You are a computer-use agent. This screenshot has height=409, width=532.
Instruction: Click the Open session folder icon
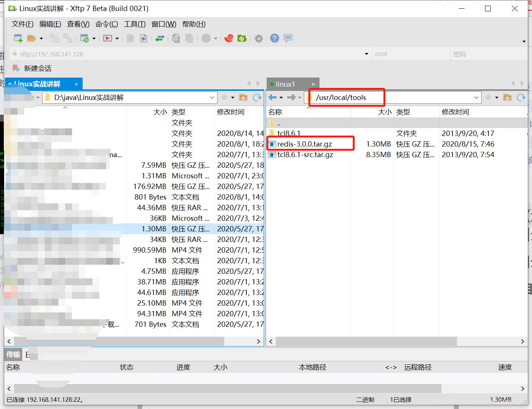(x=31, y=38)
